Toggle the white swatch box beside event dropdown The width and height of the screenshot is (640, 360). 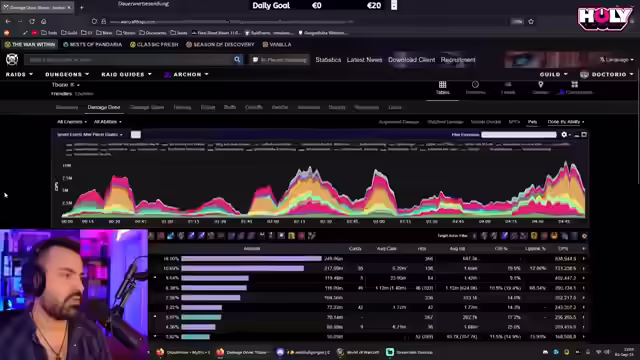[x=136, y=134]
